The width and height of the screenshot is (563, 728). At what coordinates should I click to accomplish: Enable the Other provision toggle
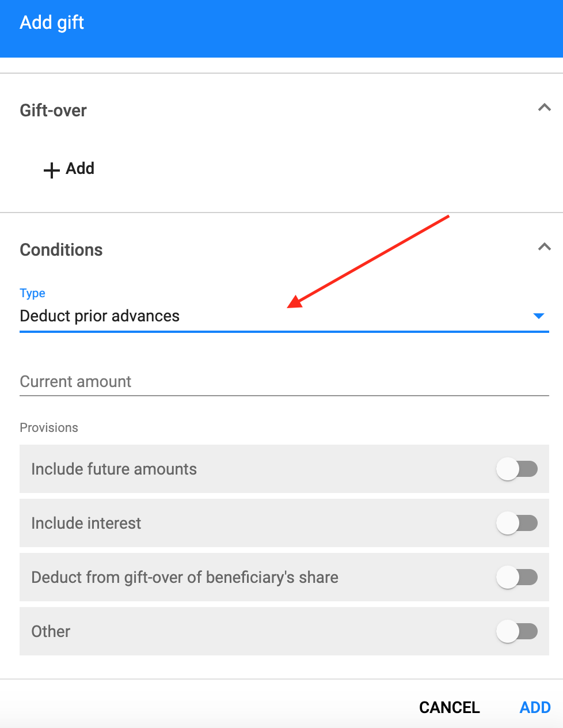[x=517, y=631]
